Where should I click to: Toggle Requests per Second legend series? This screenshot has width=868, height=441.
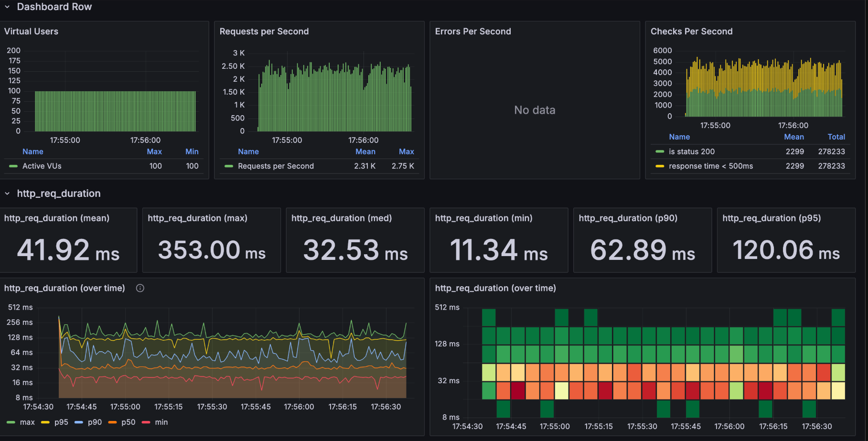pos(276,166)
